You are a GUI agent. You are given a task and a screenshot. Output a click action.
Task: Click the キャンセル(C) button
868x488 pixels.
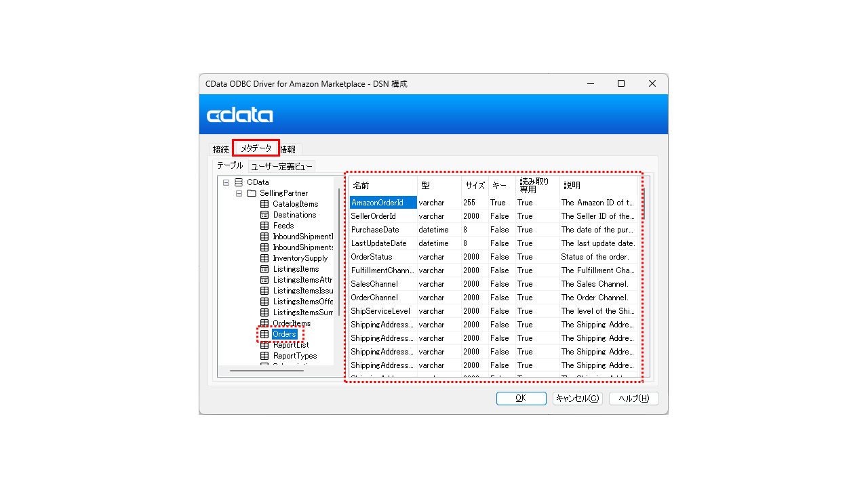pos(577,399)
